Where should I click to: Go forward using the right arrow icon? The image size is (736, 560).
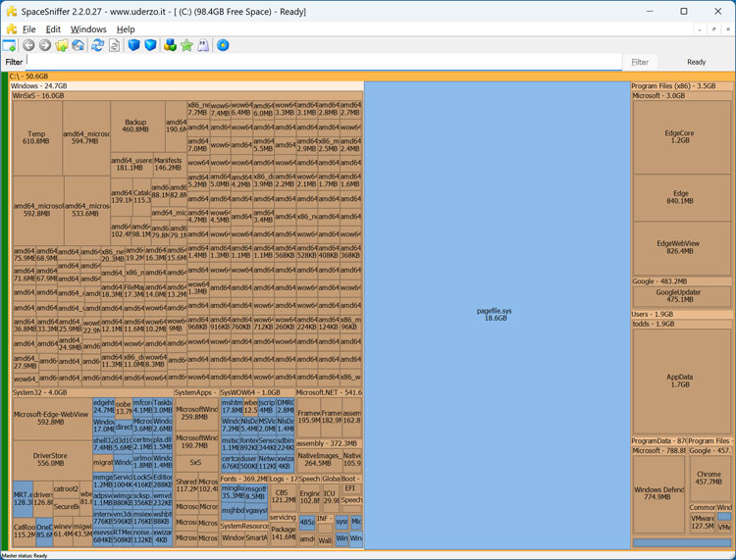(44, 45)
